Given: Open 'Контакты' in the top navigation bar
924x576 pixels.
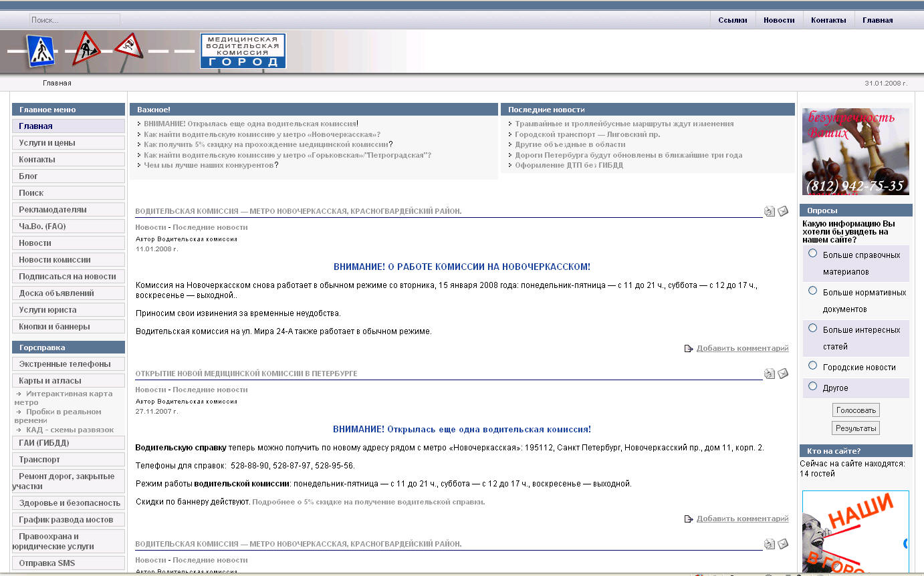Looking at the screenshot, I should pyautogui.click(x=828, y=20).
